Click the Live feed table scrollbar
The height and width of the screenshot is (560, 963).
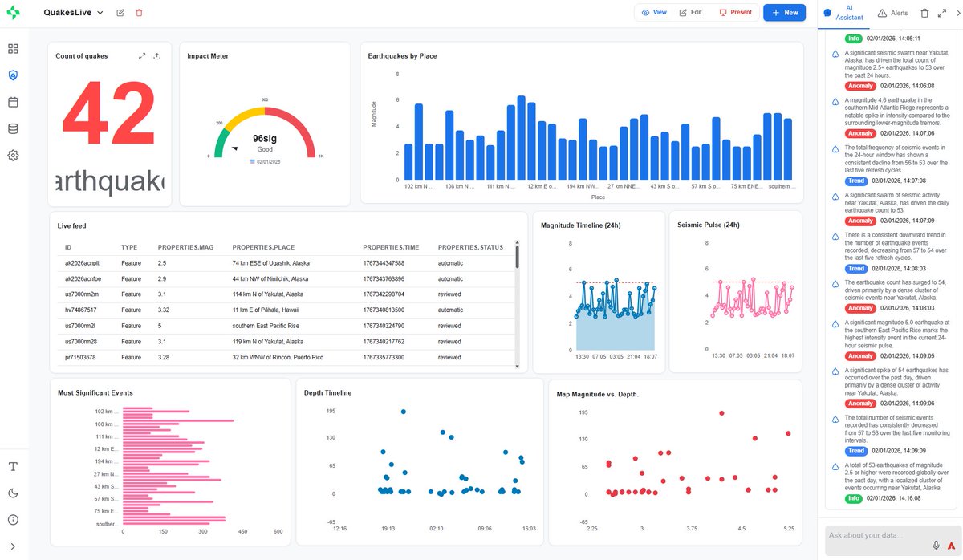pyautogui.click(x=518, y=258)
